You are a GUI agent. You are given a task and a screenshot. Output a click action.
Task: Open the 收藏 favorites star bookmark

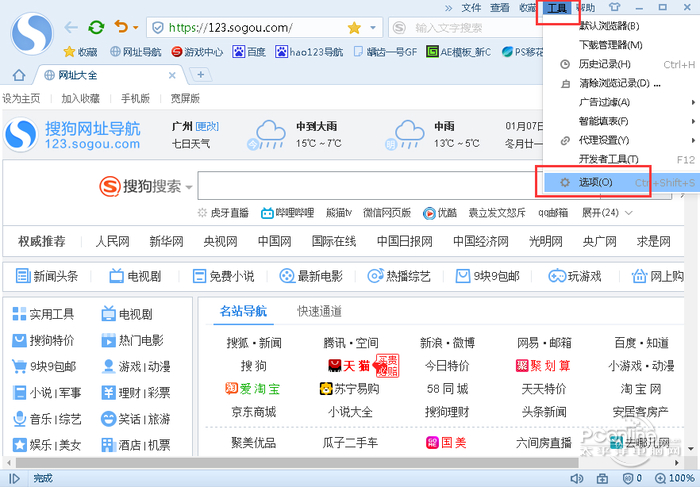[x=80, y=52]
